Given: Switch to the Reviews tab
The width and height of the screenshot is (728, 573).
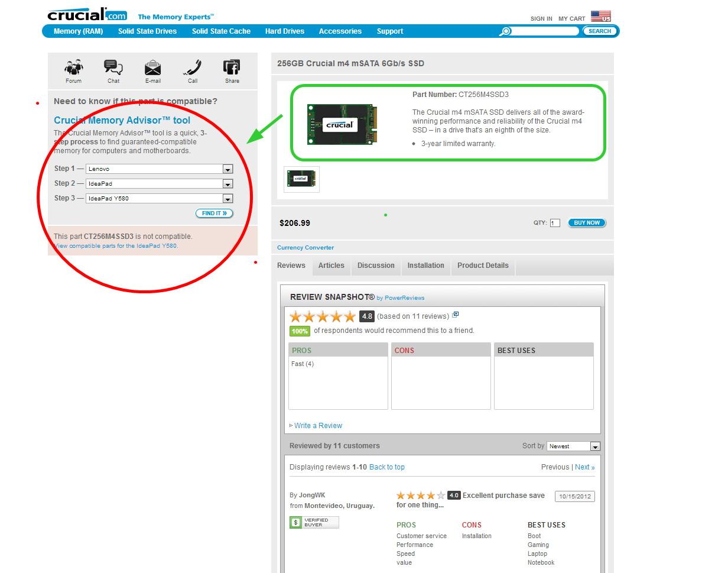Looking at the screenshot, I should pos(291,266).
